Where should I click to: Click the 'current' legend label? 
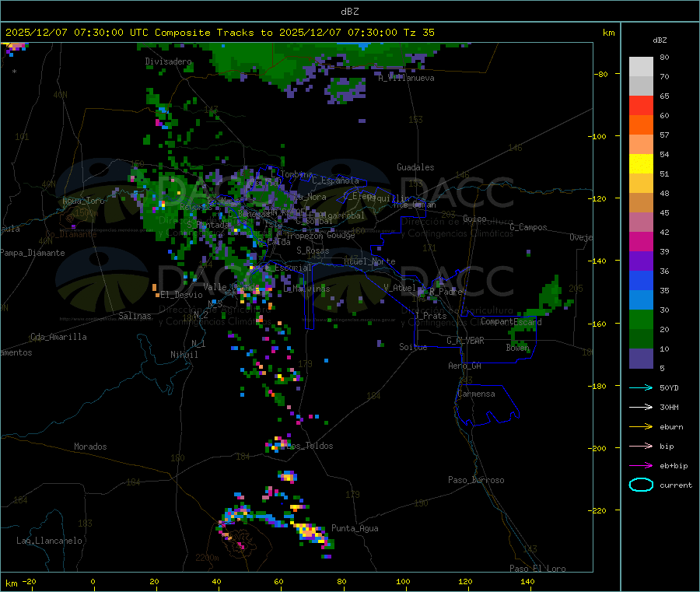(676, 485)
